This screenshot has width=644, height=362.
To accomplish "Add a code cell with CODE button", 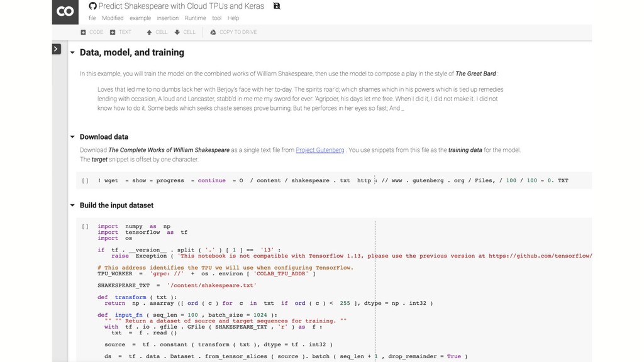I will 92,32.
